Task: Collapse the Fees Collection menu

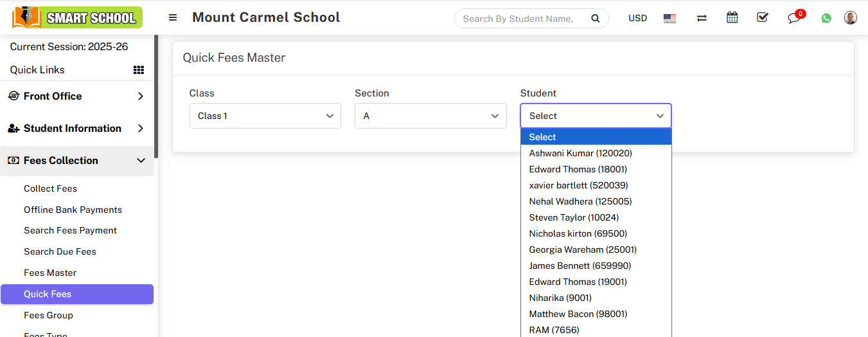Action: [77, 161]
